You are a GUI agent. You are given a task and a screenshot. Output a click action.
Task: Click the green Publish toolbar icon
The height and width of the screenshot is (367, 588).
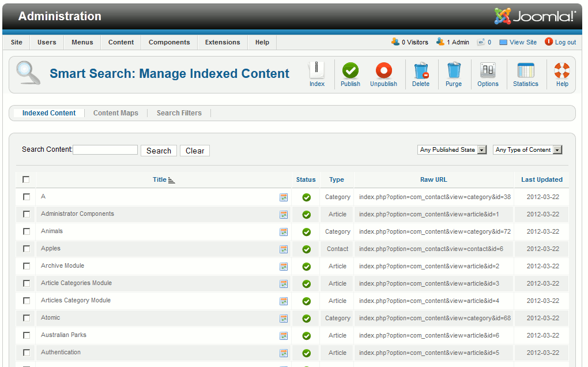(x=350, y=71)
